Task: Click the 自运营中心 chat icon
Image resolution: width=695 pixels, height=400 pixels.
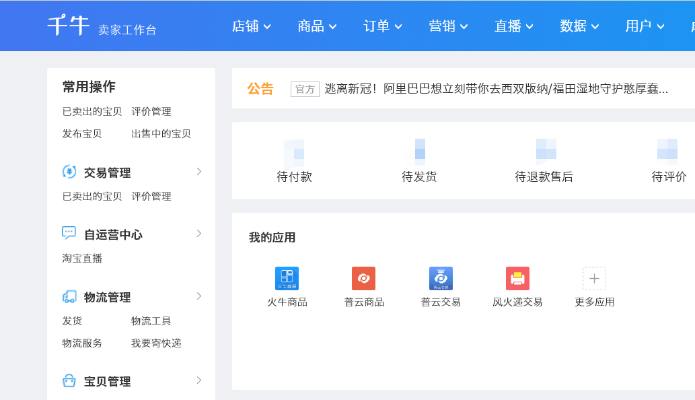Action: [69, 234]
